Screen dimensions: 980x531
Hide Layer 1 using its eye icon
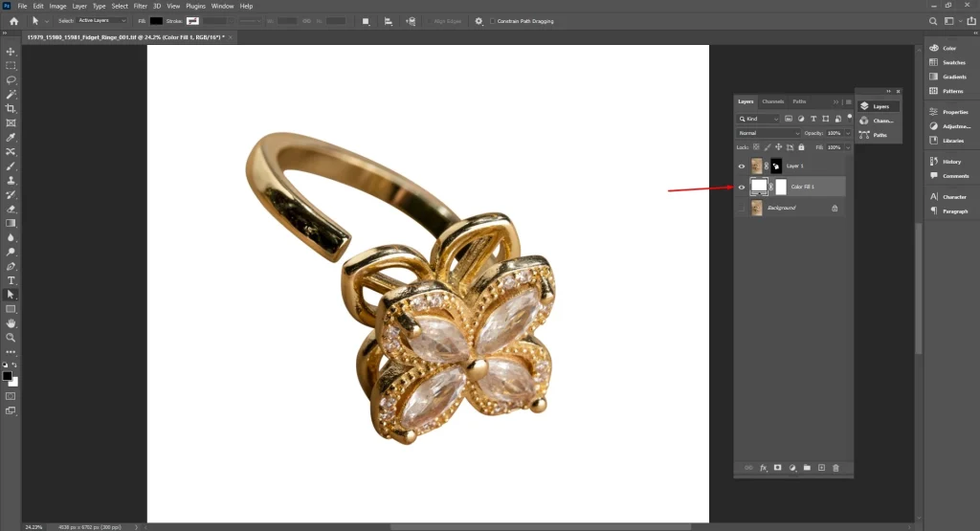[741, 166]
